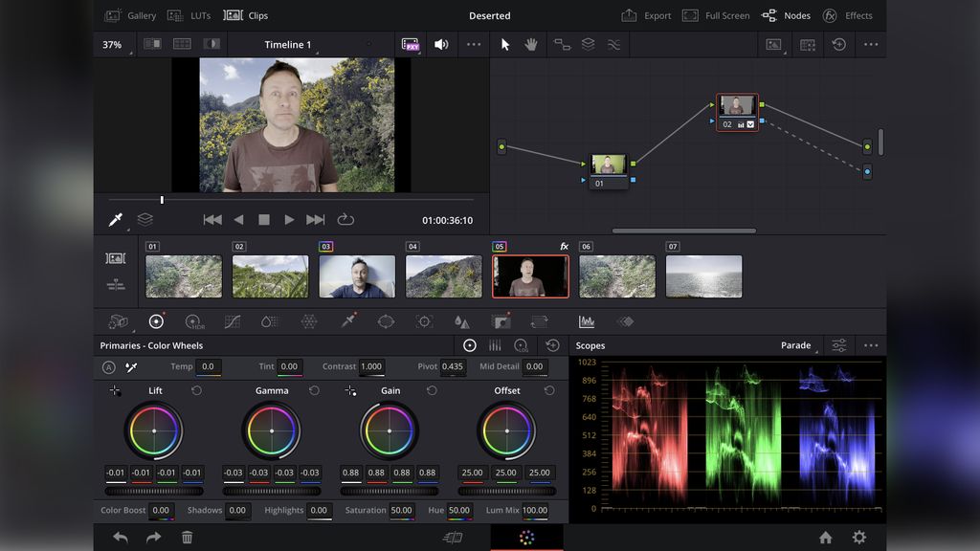
Task: Switch to the Clips view tab
Action: tap(254, 15)
